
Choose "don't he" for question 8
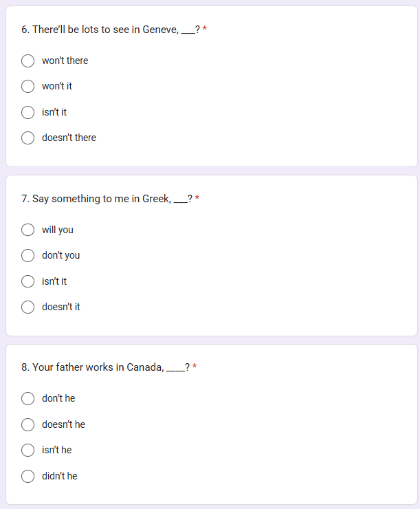(x=28, y=399)
